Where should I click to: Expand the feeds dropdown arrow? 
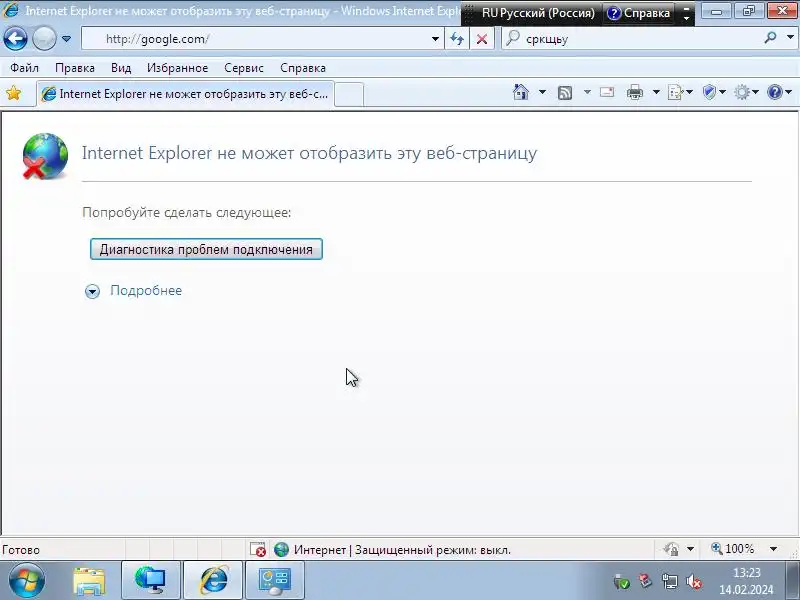tap(587, 92)
